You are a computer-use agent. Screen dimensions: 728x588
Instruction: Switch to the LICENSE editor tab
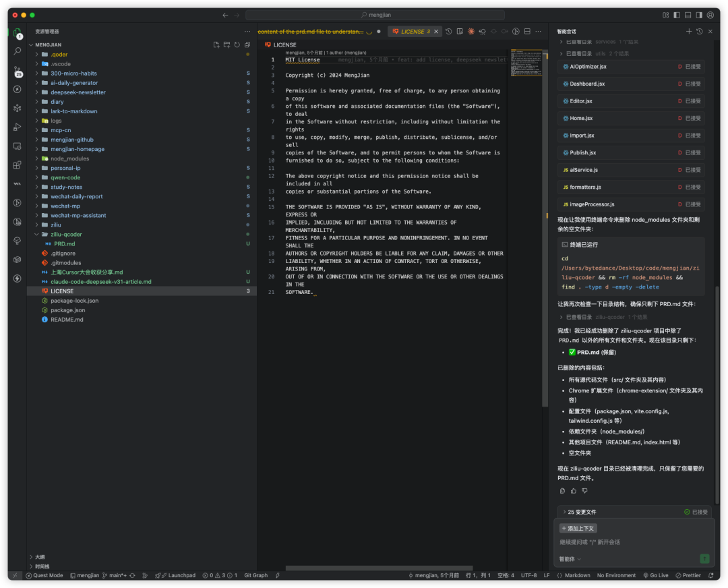412,32
